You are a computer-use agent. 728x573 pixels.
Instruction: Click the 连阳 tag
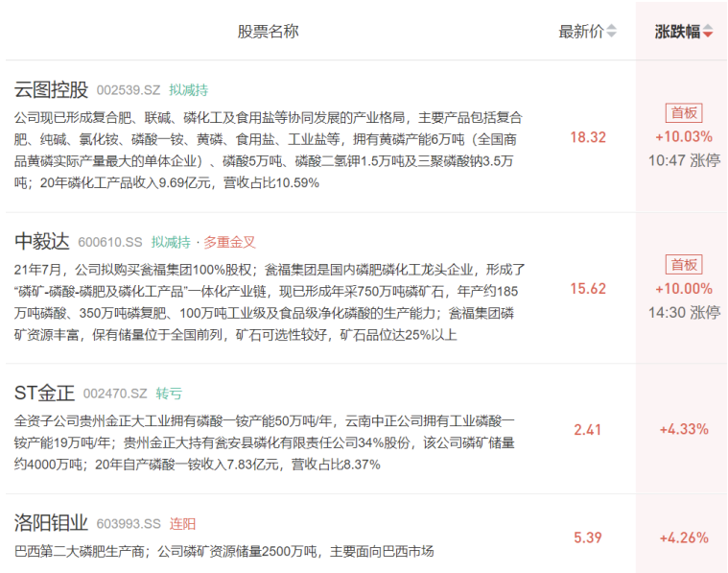coord(182,524)
